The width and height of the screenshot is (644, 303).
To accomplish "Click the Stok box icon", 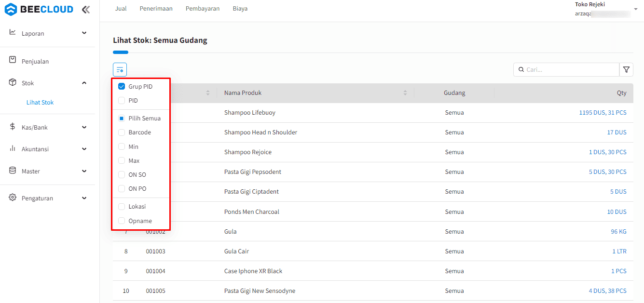I will click(13, 82).
